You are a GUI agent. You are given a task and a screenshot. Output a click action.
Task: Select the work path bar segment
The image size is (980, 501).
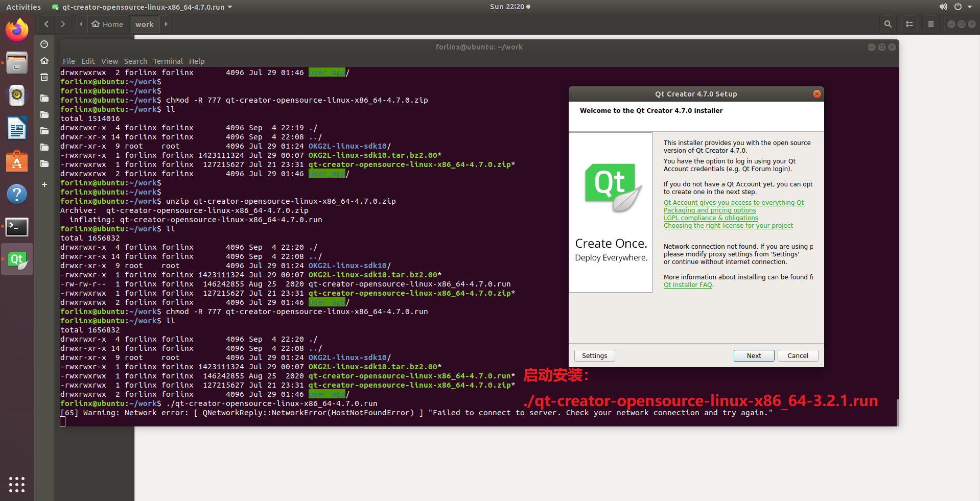click(144, 24)
